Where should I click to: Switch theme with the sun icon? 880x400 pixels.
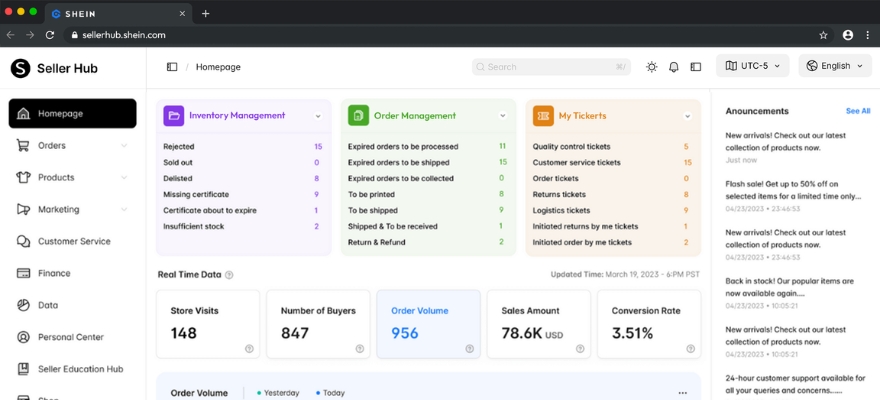[x=652, y=67]
